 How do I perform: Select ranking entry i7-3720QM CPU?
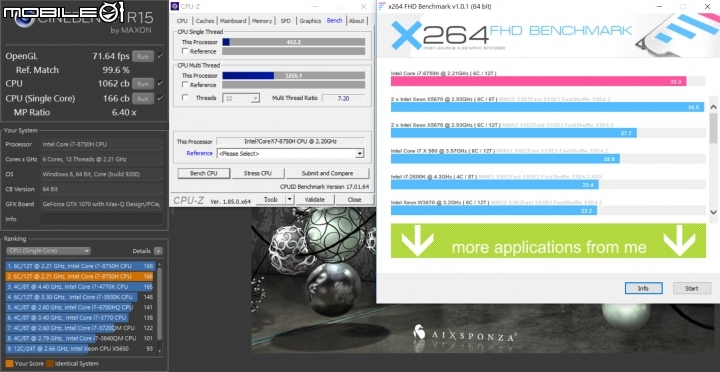click(x=80, y=328)
